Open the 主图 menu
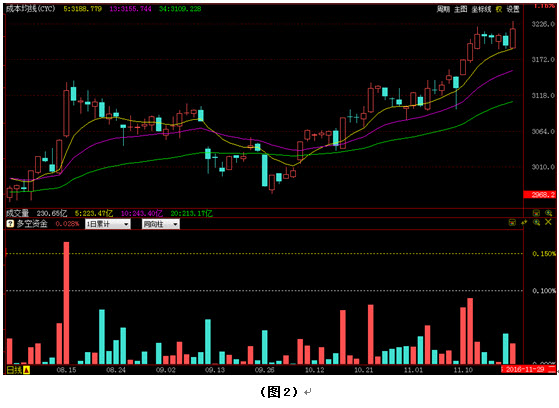This screenshot has height=408, width=559. pyautogui.click(x=460, y=9)
